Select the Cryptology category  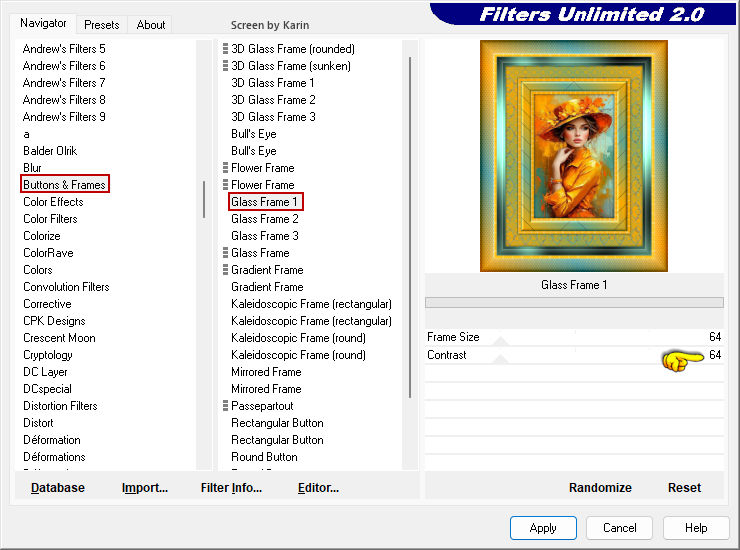tap(48, 355)
